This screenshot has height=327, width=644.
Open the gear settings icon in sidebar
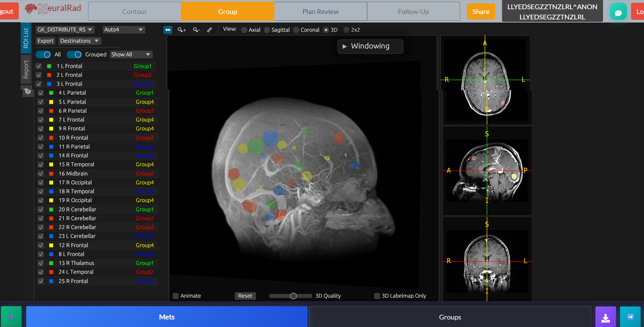(x=28, y=91)
